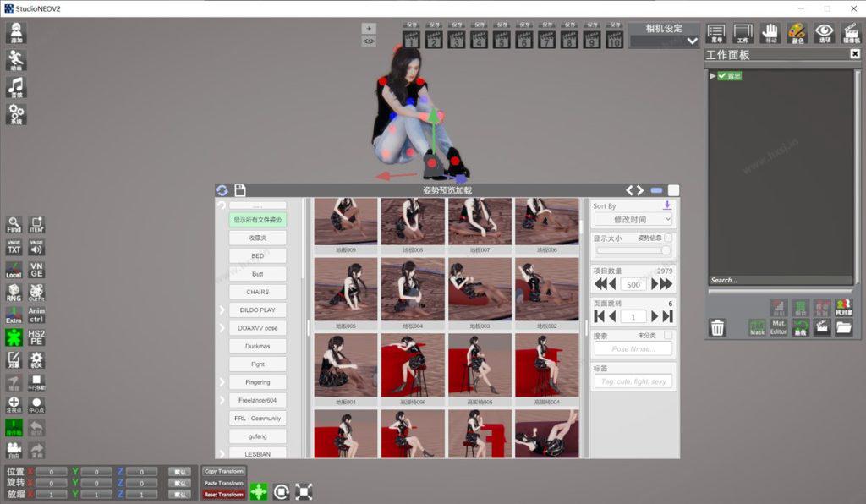The image size is (866, 504).
Task: Click the 显示大小 display size slider
Action: pyautogui.click(x=633, y=250)
